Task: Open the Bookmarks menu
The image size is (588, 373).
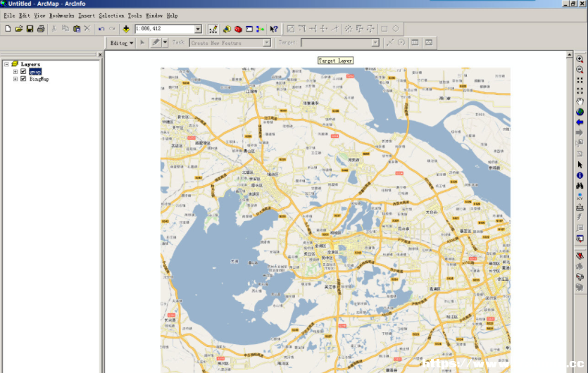Action: click(61, 15)
